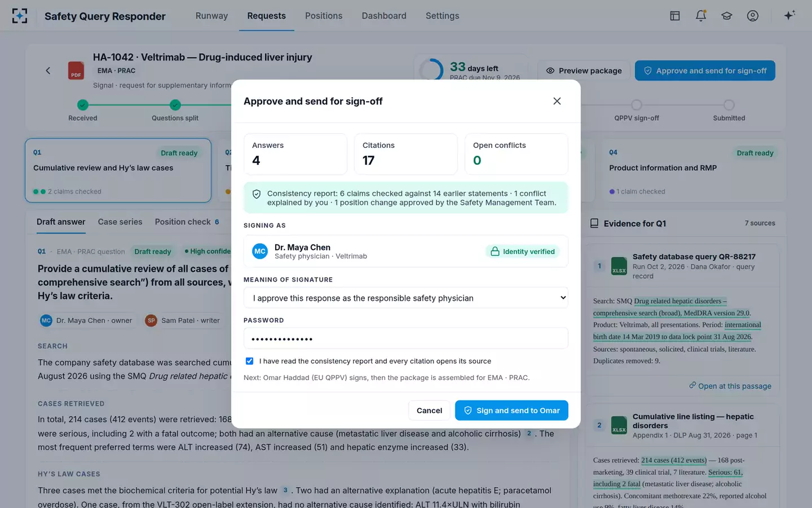Click Cancel in the sign-off dialog

(x=429, y=410)
